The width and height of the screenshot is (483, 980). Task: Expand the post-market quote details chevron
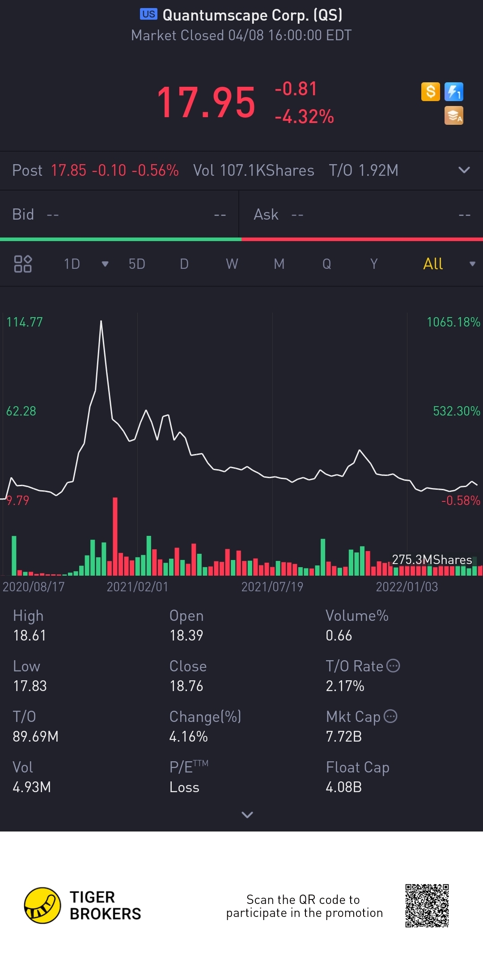(464, 170)
